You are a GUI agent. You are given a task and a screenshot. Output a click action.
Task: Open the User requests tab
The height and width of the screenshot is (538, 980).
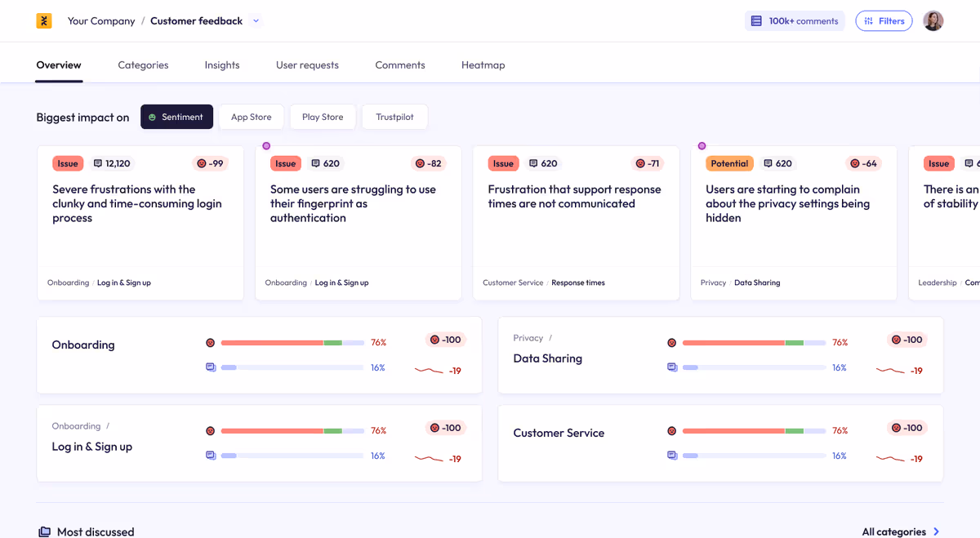point(307,65)
